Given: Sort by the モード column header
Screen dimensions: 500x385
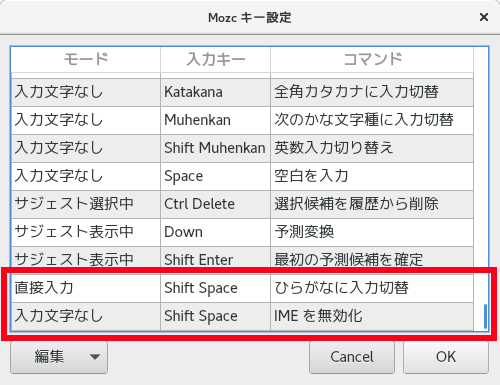Looking at the screenshot, I should (86, 60).
